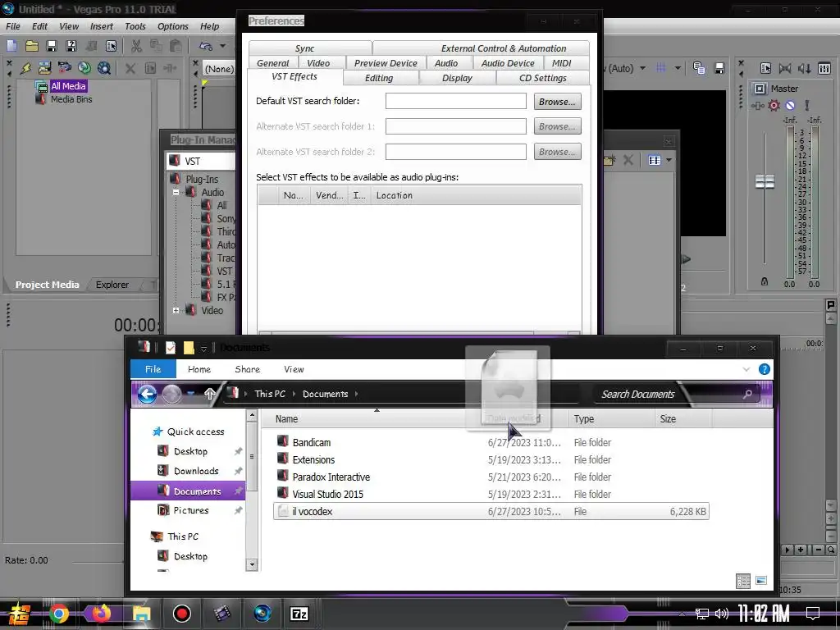Open the Share ribbon tab in Explorer
840x630 pixels.
(x=247, y=369)
